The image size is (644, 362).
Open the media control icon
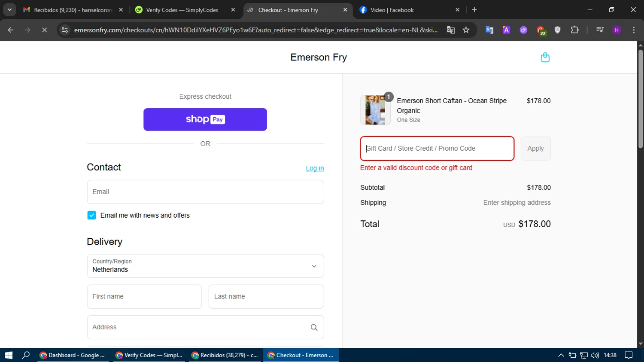click(600, 30)
